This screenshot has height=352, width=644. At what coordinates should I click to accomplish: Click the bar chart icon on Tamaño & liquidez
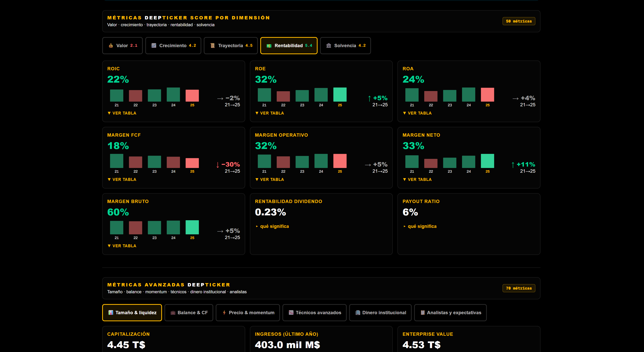[x=111, y=312]
